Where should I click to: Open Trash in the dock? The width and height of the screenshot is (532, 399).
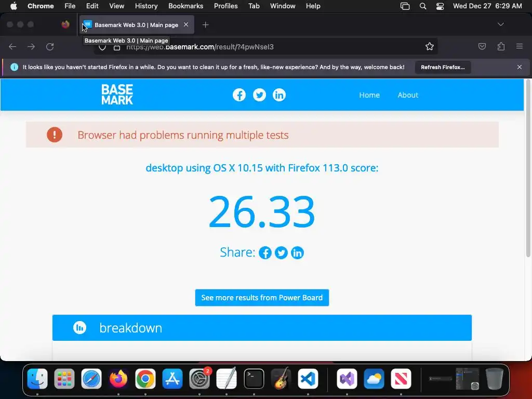click(x=495, y=379)
